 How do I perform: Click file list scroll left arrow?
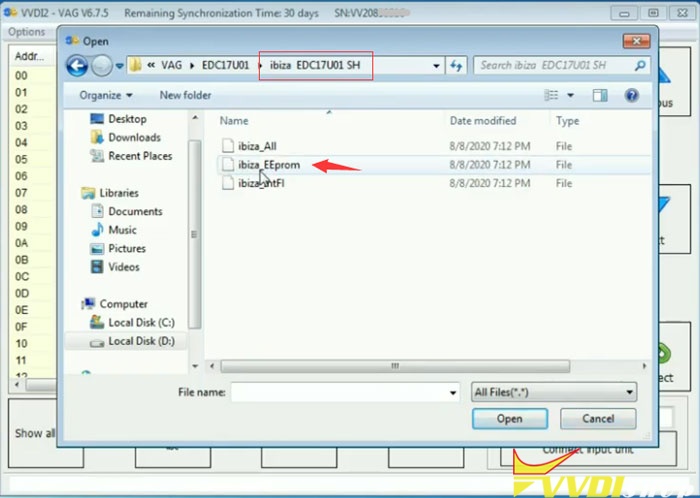point(212,366)
